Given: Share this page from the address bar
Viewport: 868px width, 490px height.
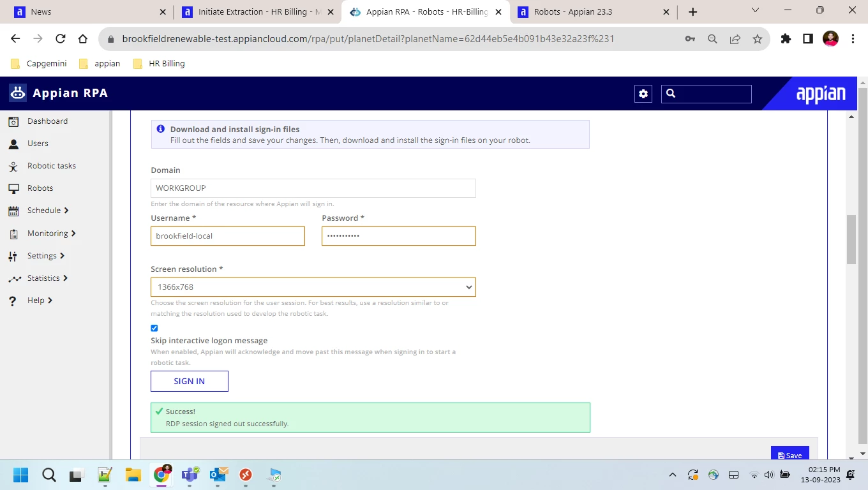Looking at the screenshot, I should [735, 39].
